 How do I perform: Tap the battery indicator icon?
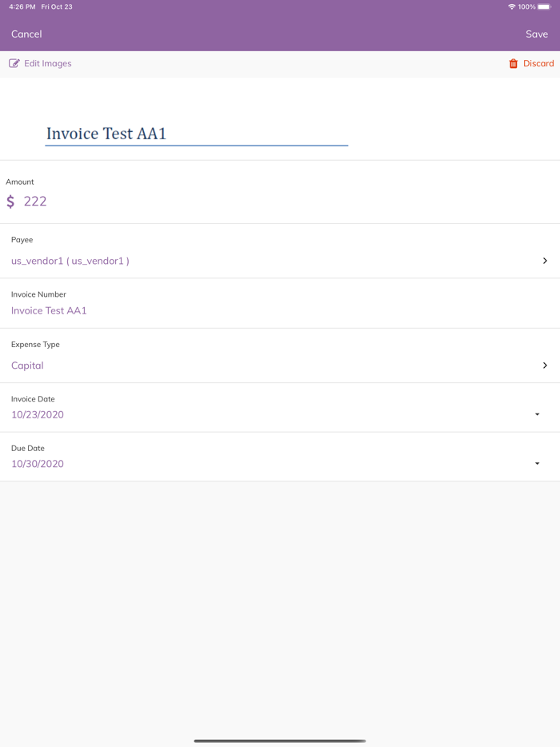544,6
